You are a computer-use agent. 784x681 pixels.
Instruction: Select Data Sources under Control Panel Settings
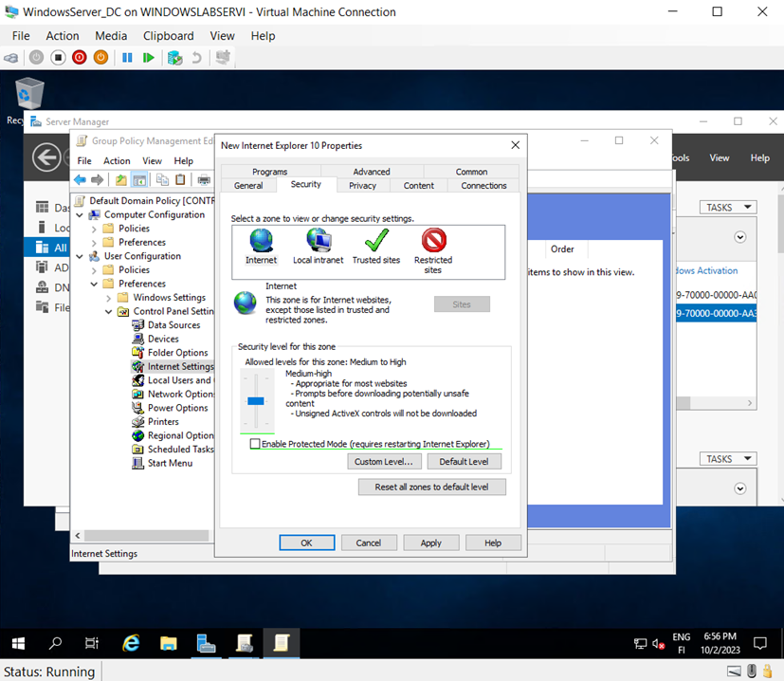[173, 324]
